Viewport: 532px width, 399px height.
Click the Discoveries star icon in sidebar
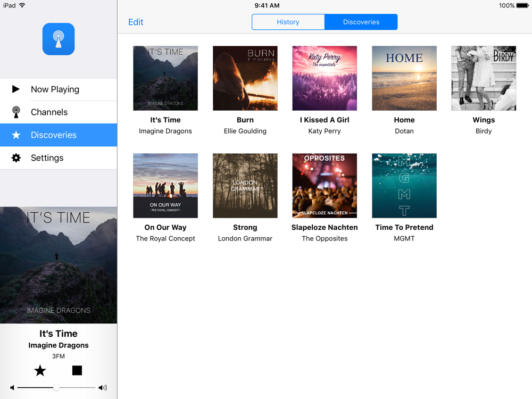(x=16, y=135)
